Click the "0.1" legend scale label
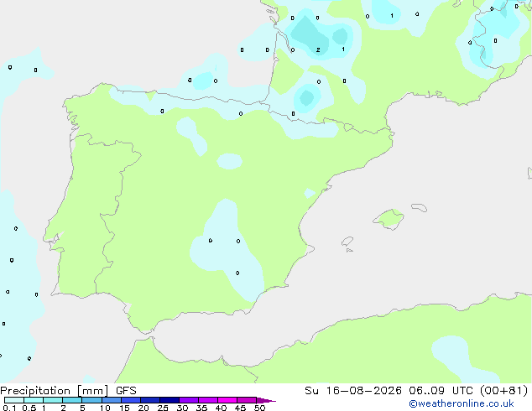Screen dimensions: 532x411 tap(9, 408)
